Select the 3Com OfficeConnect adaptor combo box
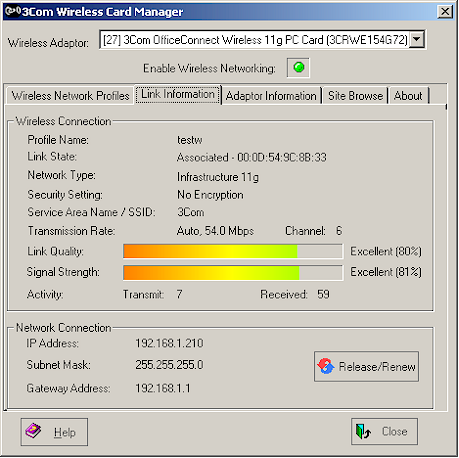 tap(262, 40)
